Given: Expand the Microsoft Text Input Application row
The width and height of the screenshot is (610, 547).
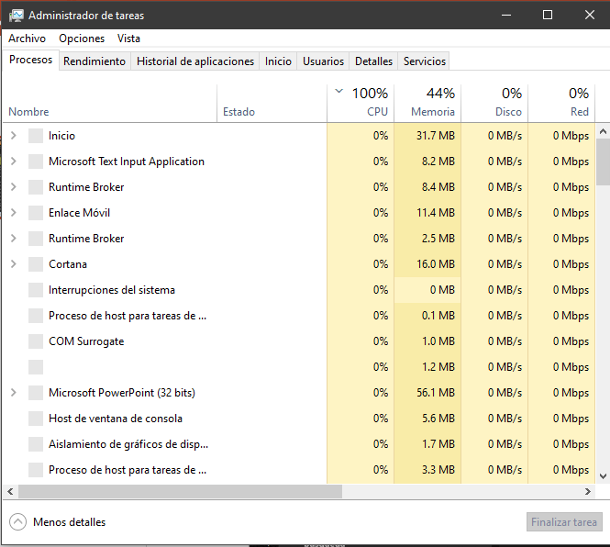Looking at the screenshot, I should click(x=13, y=161).
